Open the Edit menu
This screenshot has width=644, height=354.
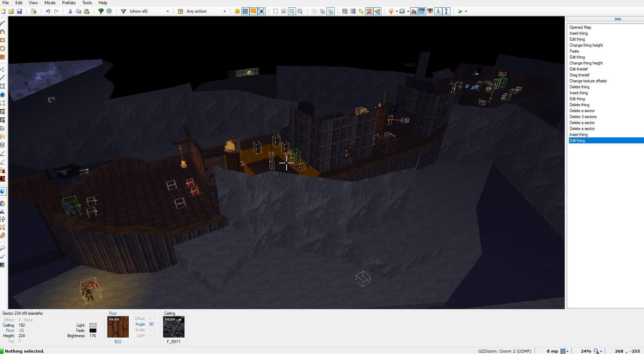pos(19,3)
